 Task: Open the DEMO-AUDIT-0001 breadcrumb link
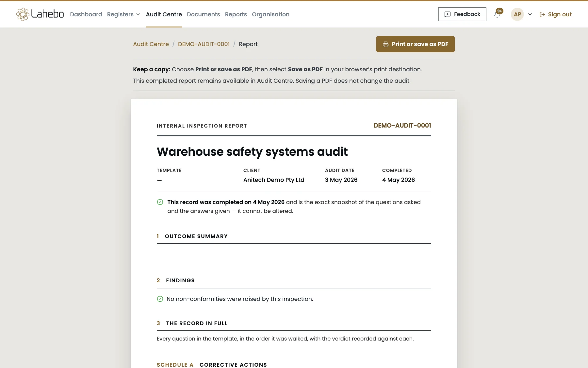coord(204,44)
